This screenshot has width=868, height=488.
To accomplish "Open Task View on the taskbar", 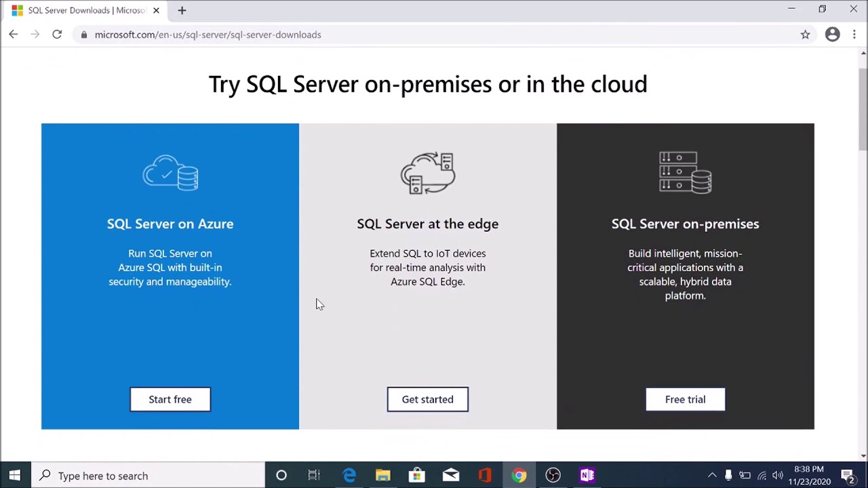I will [314, 475].
